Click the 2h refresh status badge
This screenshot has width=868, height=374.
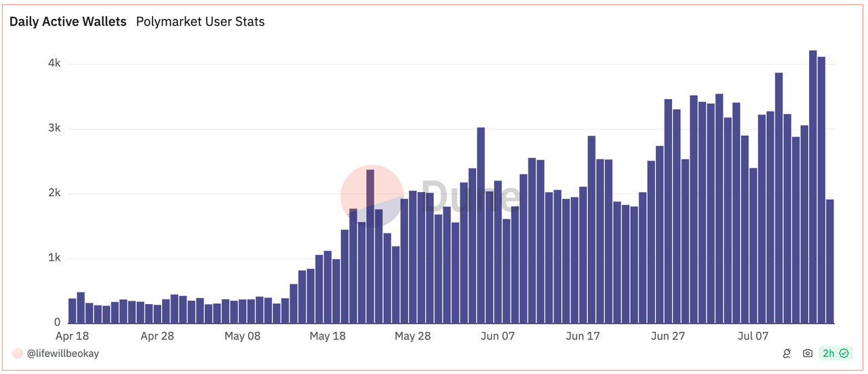(829, 353)
